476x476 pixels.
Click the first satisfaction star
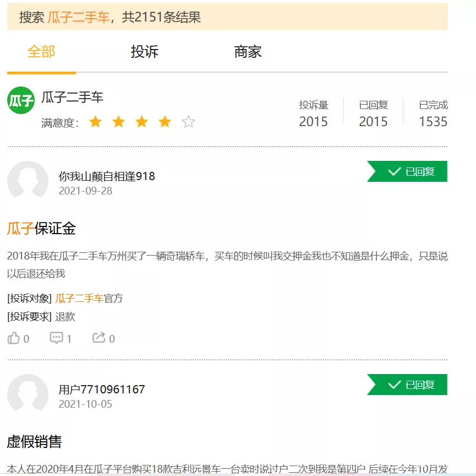[95, 122]
